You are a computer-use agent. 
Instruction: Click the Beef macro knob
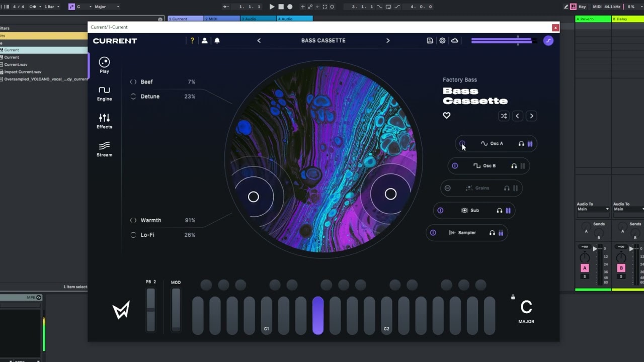pyautogui.click(x=133, y=82)
